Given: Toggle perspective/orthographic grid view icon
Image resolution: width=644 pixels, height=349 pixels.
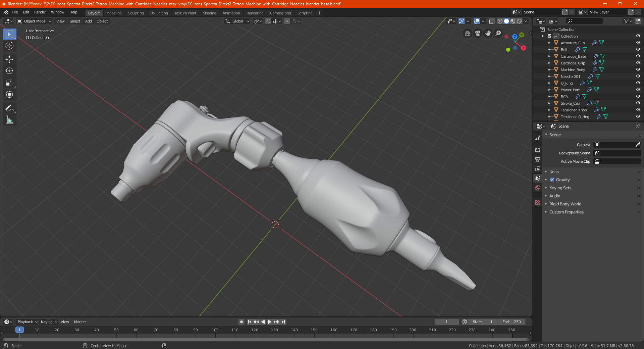Looking at the screenshot, I should click(x=468, y=33).
